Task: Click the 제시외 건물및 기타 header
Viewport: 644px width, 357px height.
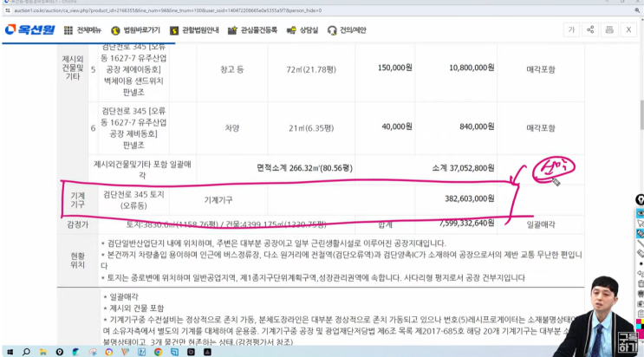Action: [x=73, y=68]
